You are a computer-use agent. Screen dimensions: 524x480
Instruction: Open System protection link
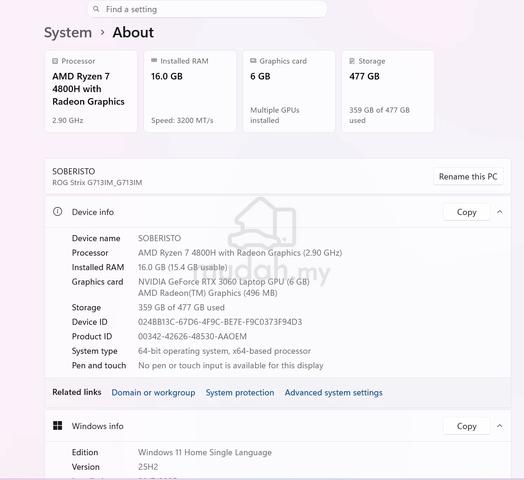pyautogui.click(x=240, y=392)
